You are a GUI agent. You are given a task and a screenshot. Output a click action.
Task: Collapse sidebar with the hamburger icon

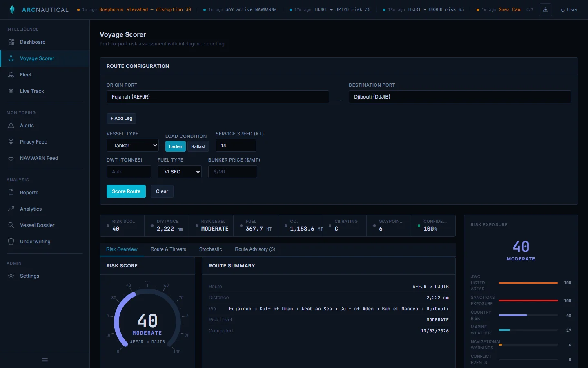point(45,360)
